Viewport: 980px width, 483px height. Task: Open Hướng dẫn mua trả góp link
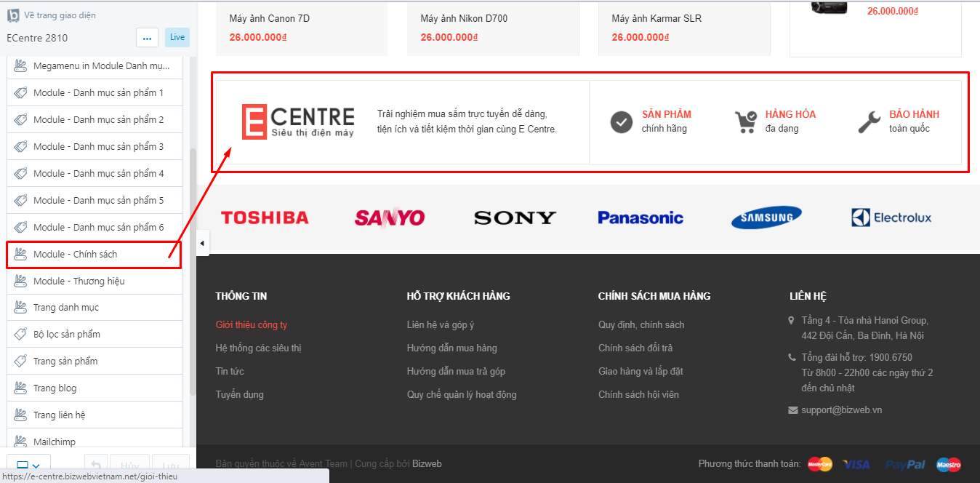coord(457,372)
